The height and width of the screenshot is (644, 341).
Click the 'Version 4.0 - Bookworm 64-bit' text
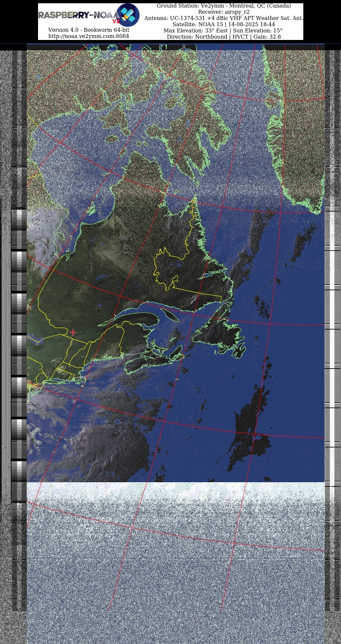pos(89,30)
